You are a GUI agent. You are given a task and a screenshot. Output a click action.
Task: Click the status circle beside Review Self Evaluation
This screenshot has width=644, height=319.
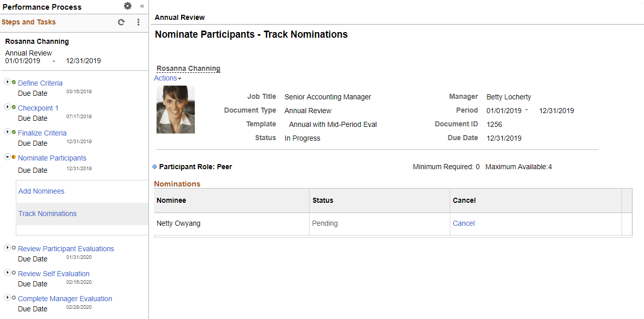click(13, 272)
